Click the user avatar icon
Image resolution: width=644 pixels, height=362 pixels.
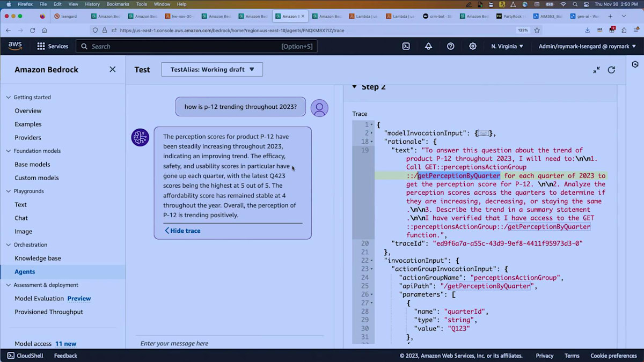[319, 108]
